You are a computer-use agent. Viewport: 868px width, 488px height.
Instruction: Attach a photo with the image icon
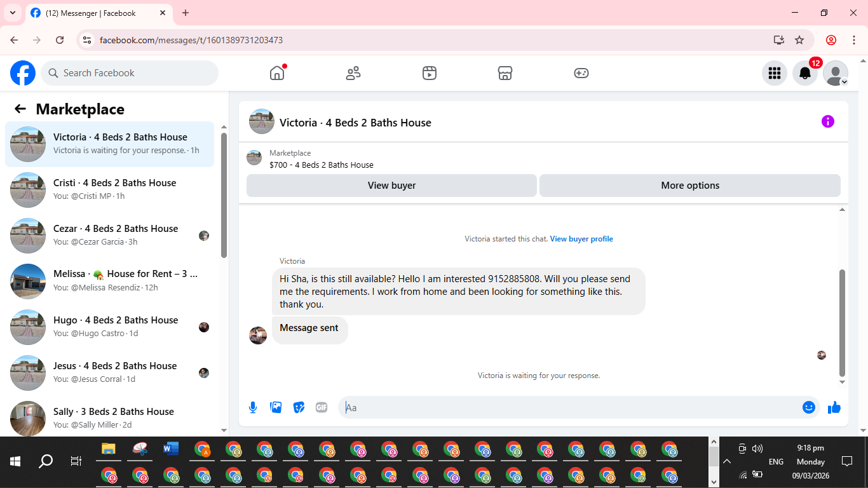tap(276, 407)
